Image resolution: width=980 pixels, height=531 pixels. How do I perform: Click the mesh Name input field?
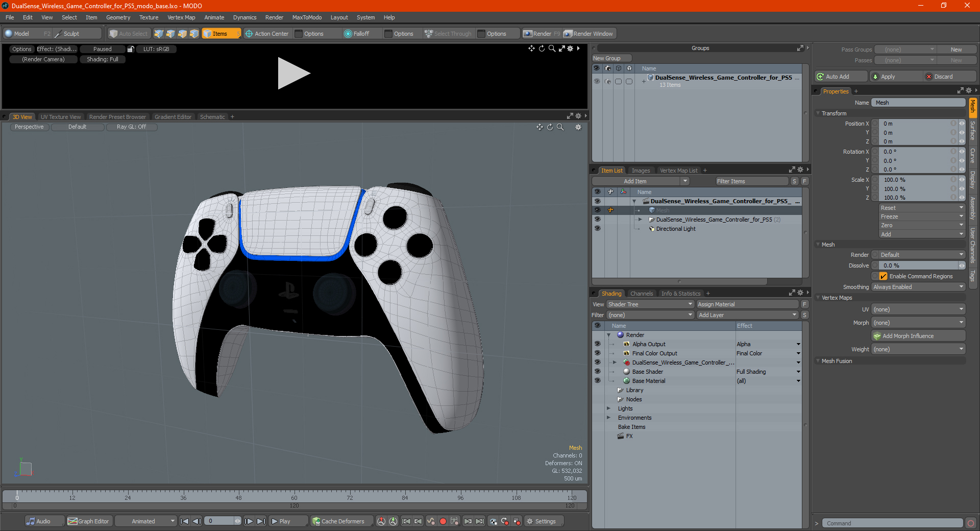tap(918, 103)
